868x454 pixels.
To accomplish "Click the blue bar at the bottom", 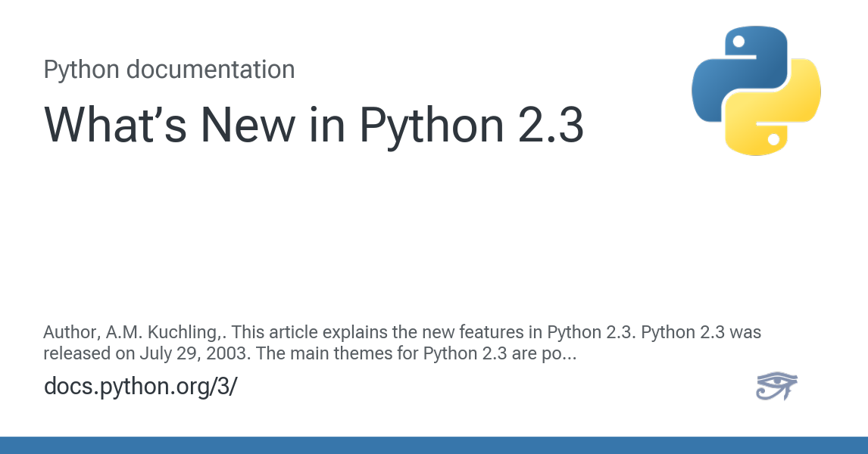I will pos(434,445).
